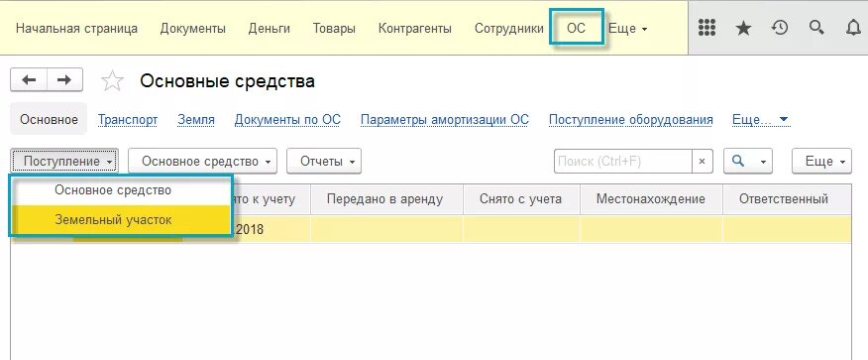Screen dimensions: 868x360
Task: Open the sections grid menu icon
Action: pyautogui.click(x=706, y=28)
